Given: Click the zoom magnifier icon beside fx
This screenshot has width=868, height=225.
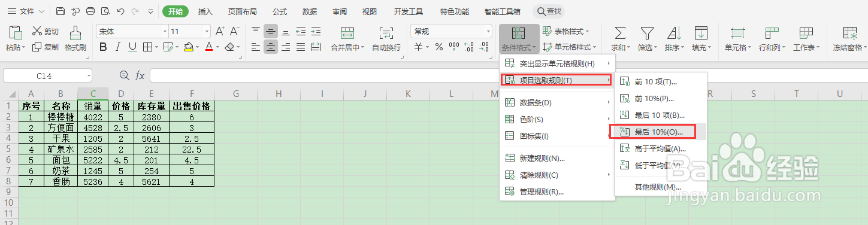Looking at the screenshot, I should pos(125,75).
